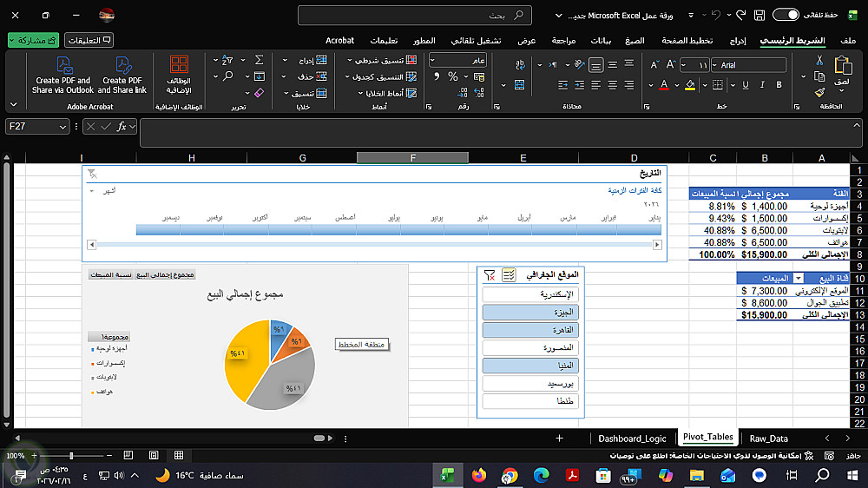Click the التعليقات comments button
This screenshot has width=868, height=488.
coord(89,41)
